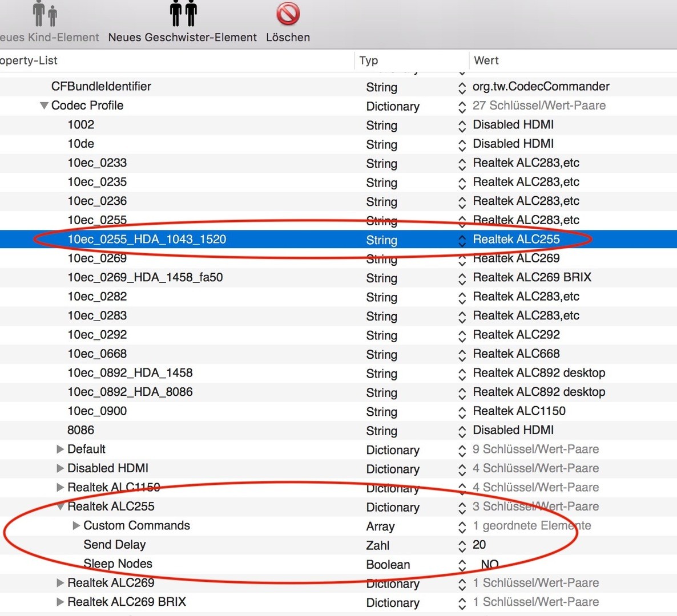
Task: Click the Realtek ALC292 value
Action: [516, 335]
